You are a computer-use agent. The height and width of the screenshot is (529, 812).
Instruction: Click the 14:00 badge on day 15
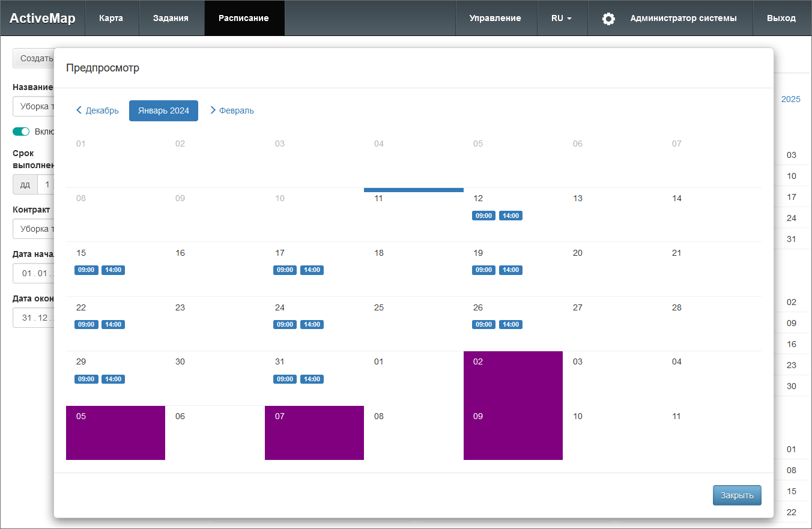pos(113,270)
